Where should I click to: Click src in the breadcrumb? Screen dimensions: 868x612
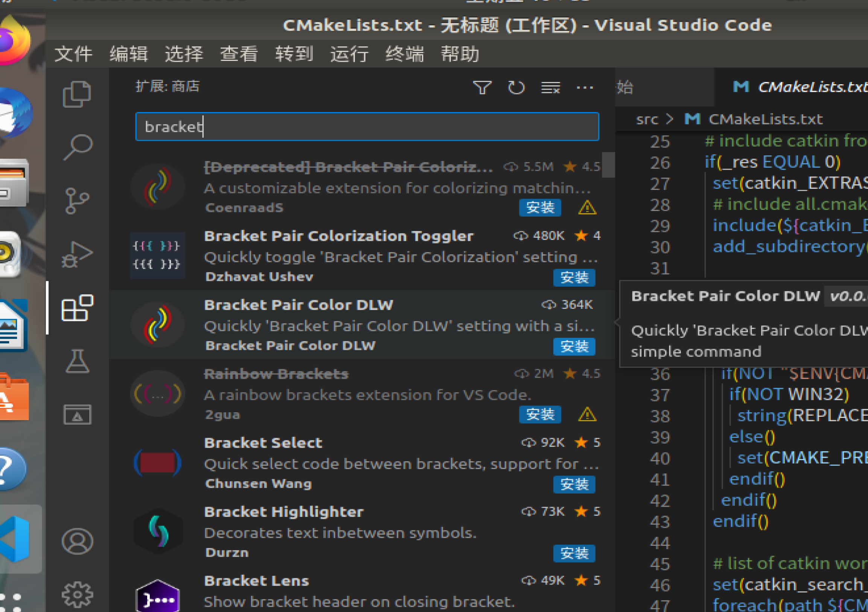point(647,119)
